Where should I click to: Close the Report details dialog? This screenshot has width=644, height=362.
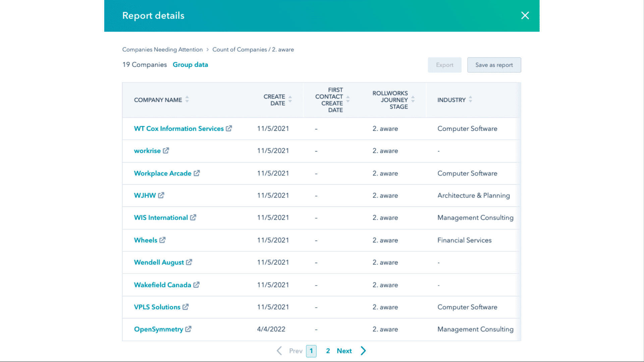click(x=525, y=15)
